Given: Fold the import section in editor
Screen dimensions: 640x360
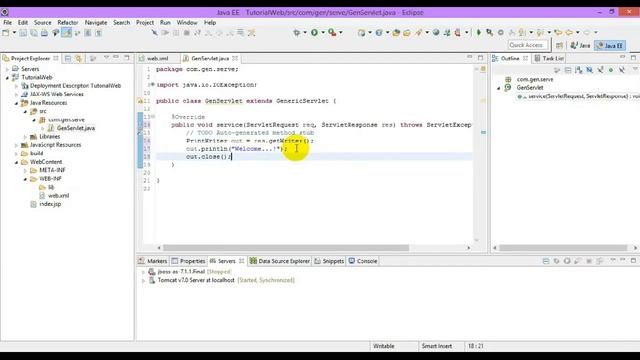Looking at the screenshot, I should coord(153,85).
